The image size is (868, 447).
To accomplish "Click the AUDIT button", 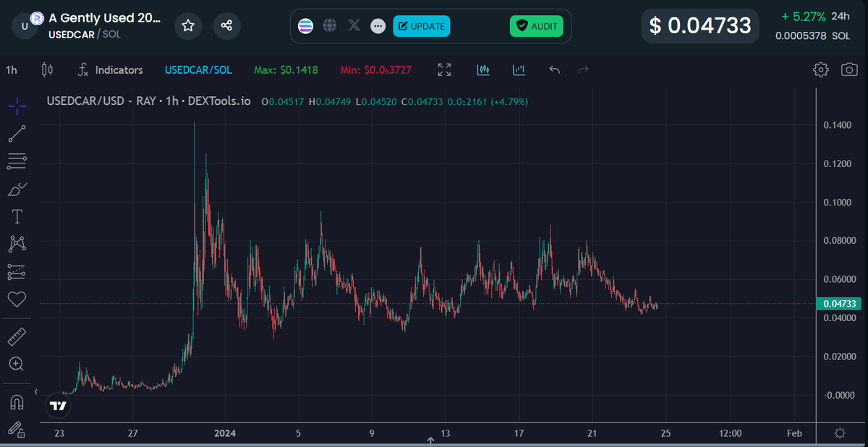I will (536, 26).
